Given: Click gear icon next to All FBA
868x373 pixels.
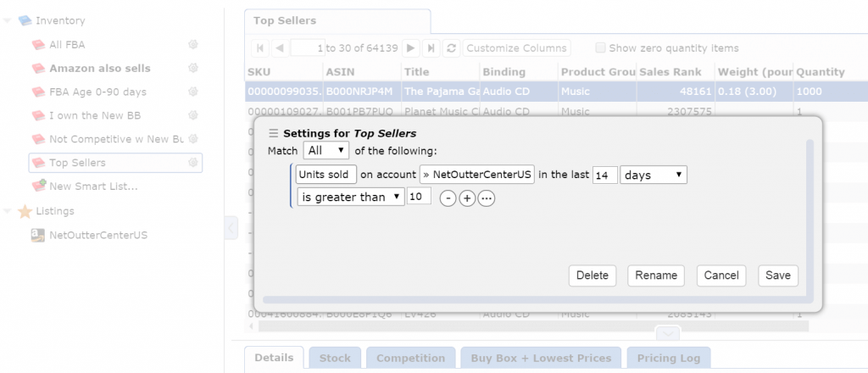Looking at the screenshot, I should click(x=192, y=44).
